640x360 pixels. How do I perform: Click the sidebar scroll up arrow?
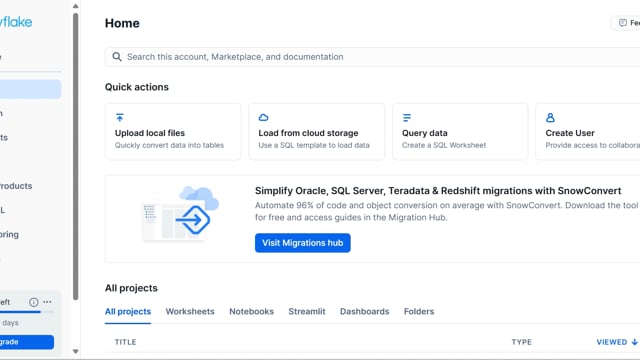pos(76,6)
